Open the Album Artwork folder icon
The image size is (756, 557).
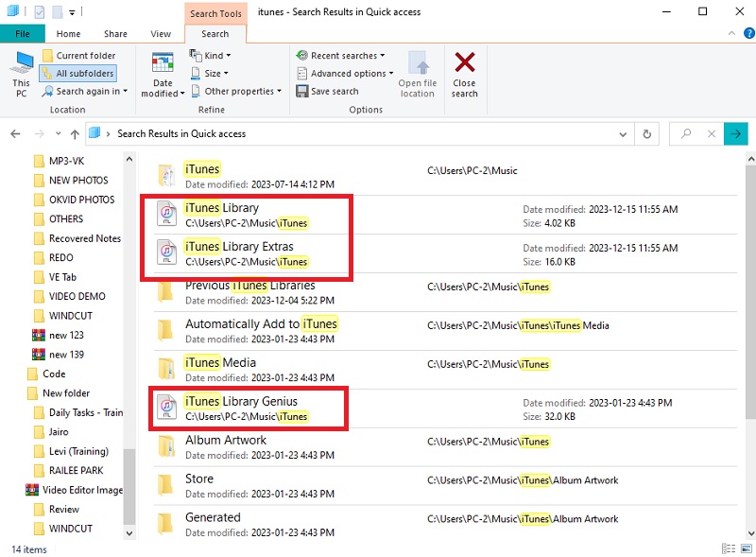[166, 446]
